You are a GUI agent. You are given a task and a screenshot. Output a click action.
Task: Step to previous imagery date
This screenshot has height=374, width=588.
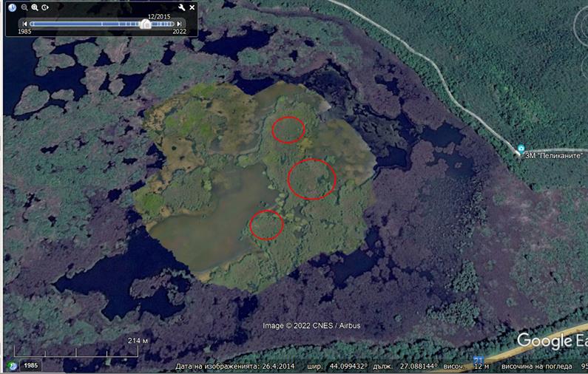(x=24, y=24)
